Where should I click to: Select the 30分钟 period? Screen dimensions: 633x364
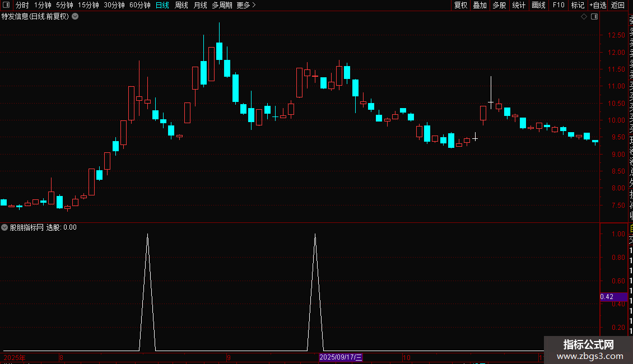click(x=114, y=5)
